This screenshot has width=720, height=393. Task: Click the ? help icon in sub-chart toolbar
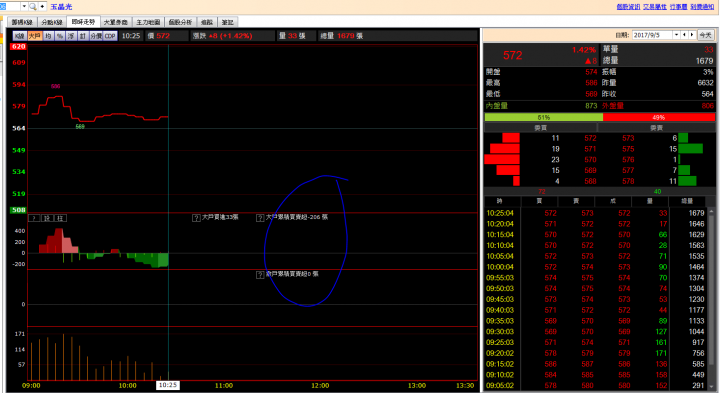34,218
